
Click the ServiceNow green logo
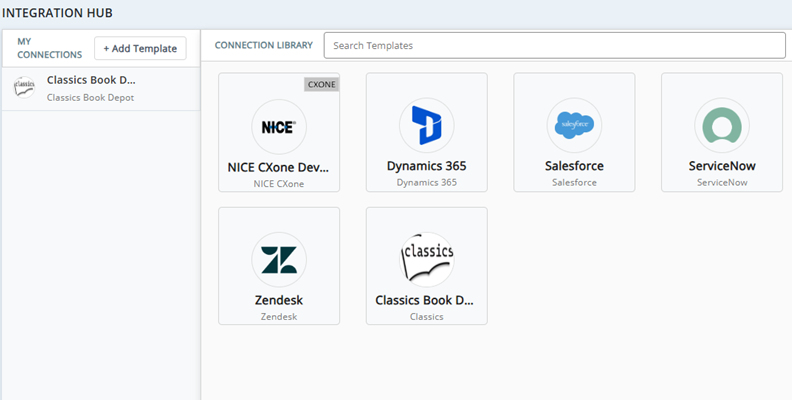tap(722, 125)
